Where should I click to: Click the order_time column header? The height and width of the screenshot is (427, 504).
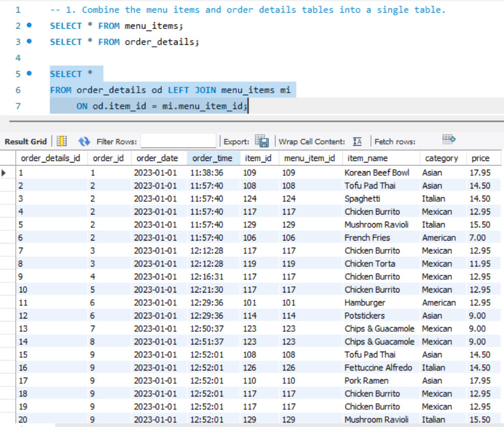pos(212,158)
